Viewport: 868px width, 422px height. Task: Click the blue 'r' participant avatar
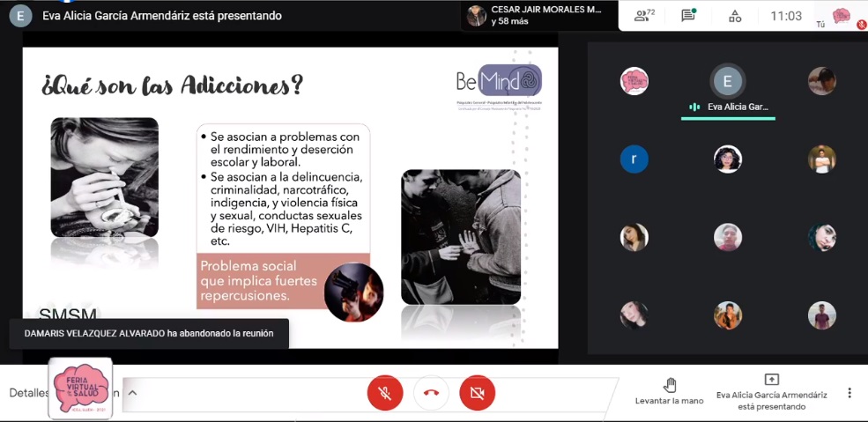point(634,159)
